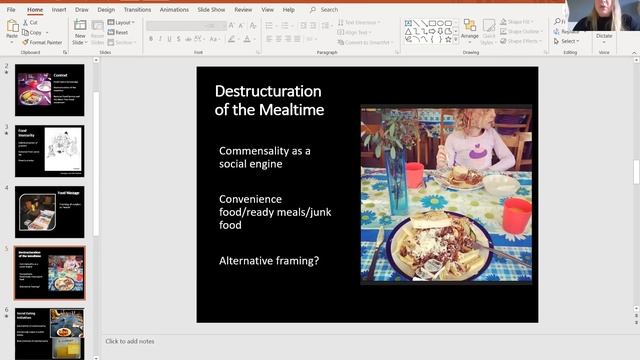This screenshot has height=360, width=640.
Task: Select slide 6 Social Eating Initiatives thumbnail
Action: click(50, 334)
